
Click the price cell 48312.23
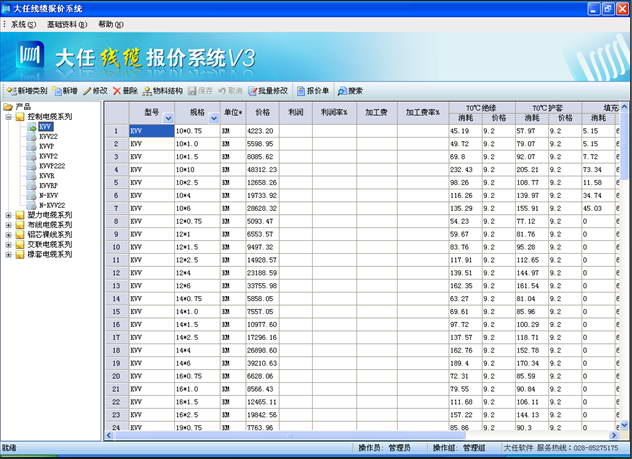262,170
